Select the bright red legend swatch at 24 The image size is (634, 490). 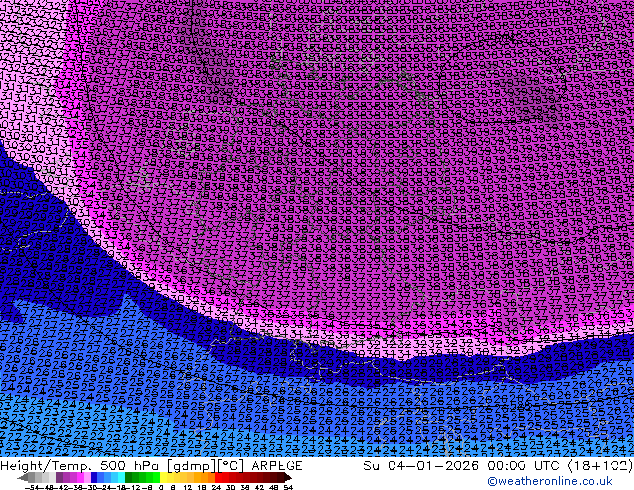(x=218, y=478)
